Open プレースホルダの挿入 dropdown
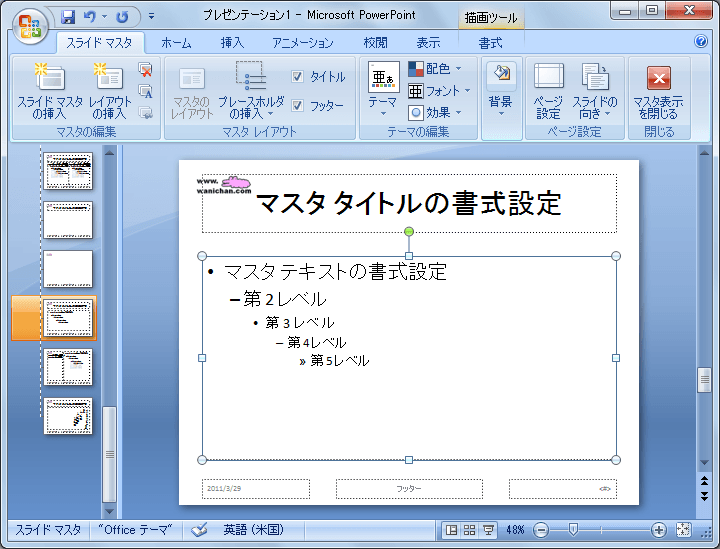 [251, 91]
